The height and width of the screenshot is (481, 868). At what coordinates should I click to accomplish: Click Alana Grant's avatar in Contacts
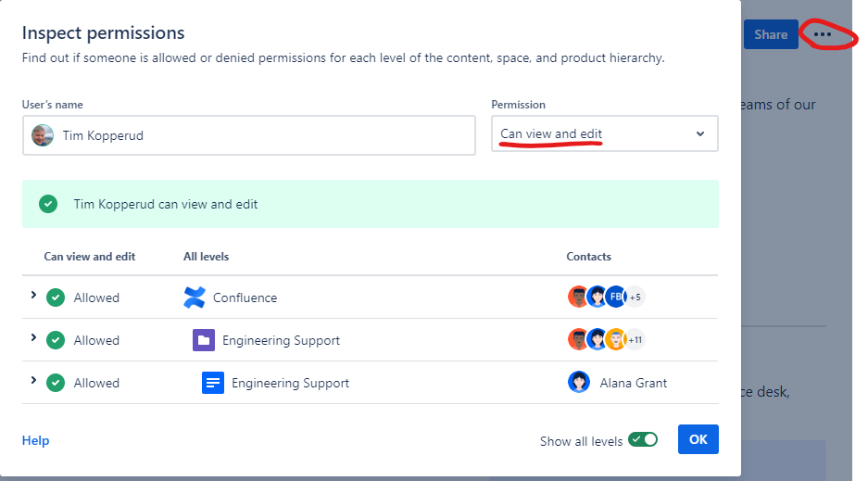pos(578,382)
